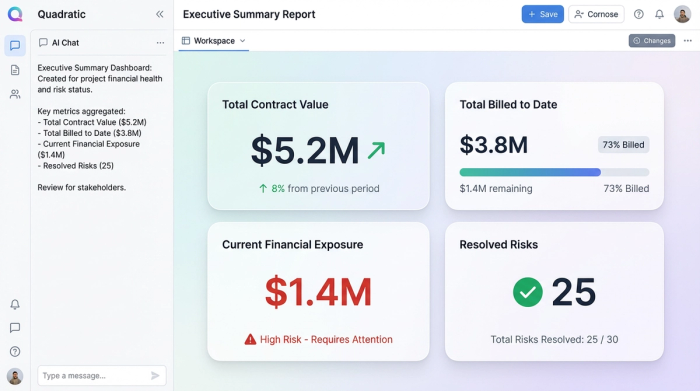
Task: Click the Resolved Risks (25) chat line
Action: tap(75, 166)
